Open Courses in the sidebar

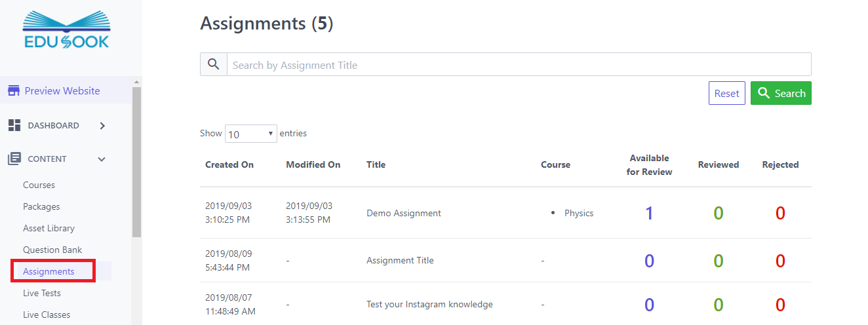[x=39, y=185]
